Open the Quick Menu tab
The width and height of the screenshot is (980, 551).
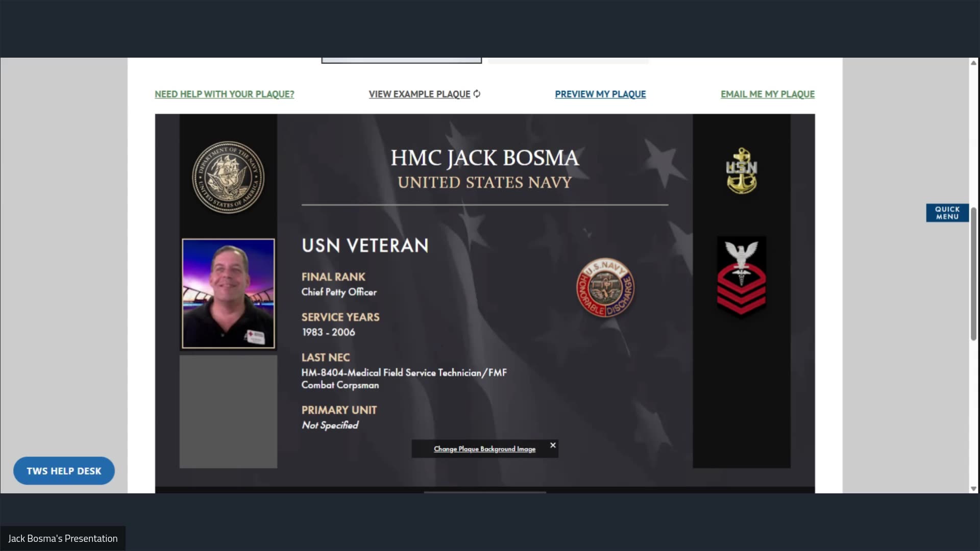947,213
